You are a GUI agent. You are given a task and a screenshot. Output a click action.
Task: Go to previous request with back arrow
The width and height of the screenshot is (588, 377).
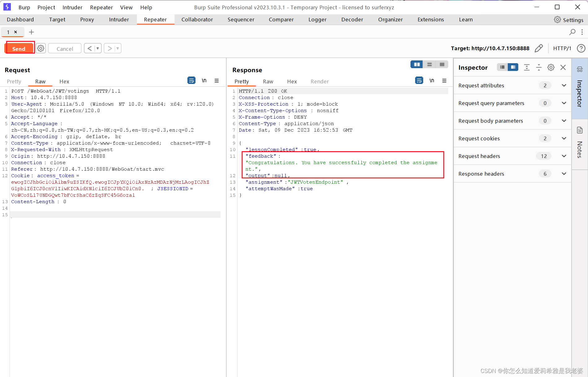pos(90,48)
